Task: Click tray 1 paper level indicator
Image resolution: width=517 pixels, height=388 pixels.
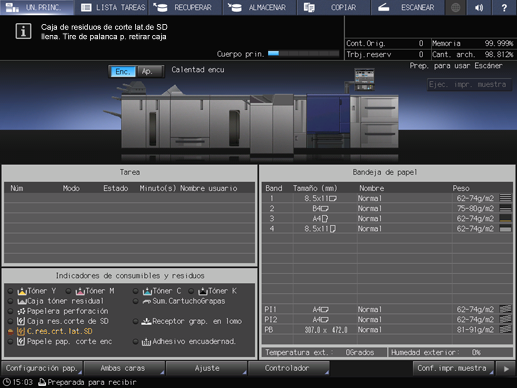Action: tap(505, 198)
